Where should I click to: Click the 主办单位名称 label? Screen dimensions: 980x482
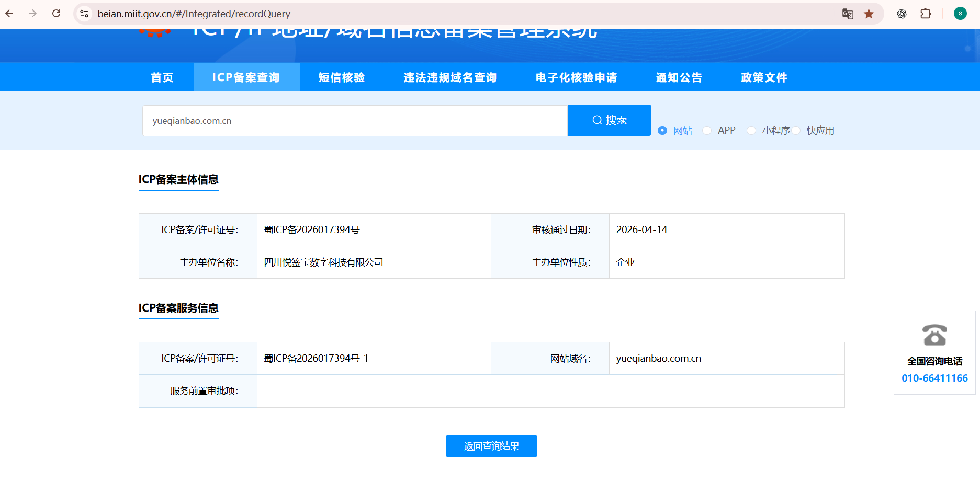[209, 262]
